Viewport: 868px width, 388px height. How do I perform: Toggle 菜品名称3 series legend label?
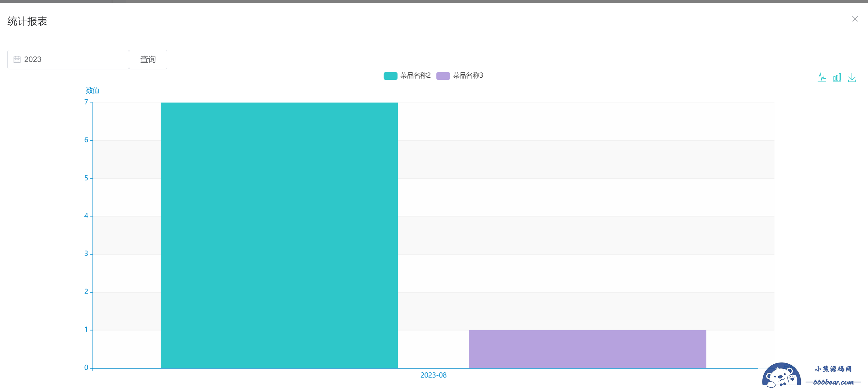pos(468,76)
